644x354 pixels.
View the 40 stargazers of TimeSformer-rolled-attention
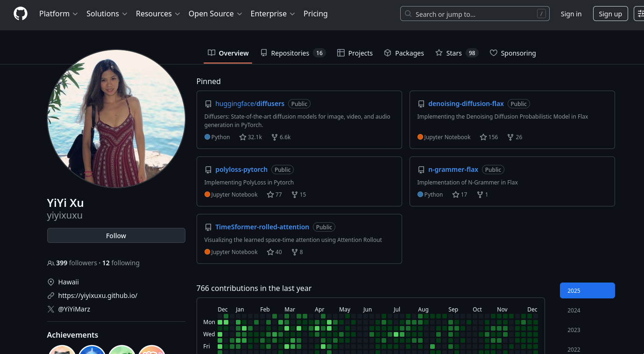(x=274, y=252)
